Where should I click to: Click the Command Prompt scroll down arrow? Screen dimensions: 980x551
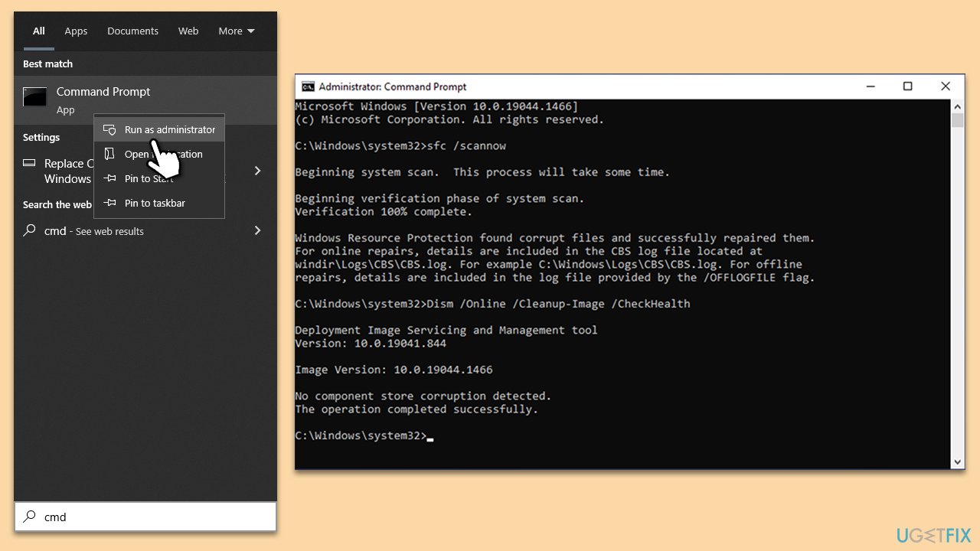point(958,462)
